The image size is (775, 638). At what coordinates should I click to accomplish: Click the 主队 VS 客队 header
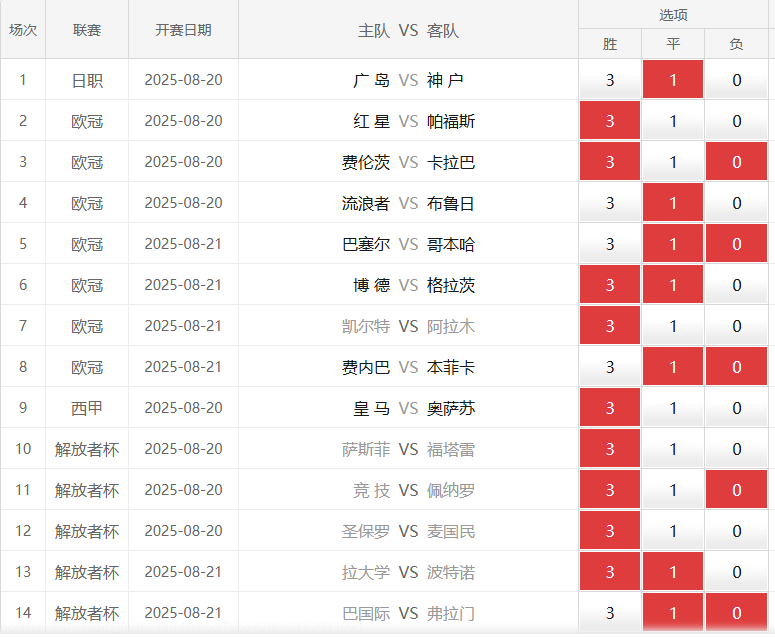(408, 31)
